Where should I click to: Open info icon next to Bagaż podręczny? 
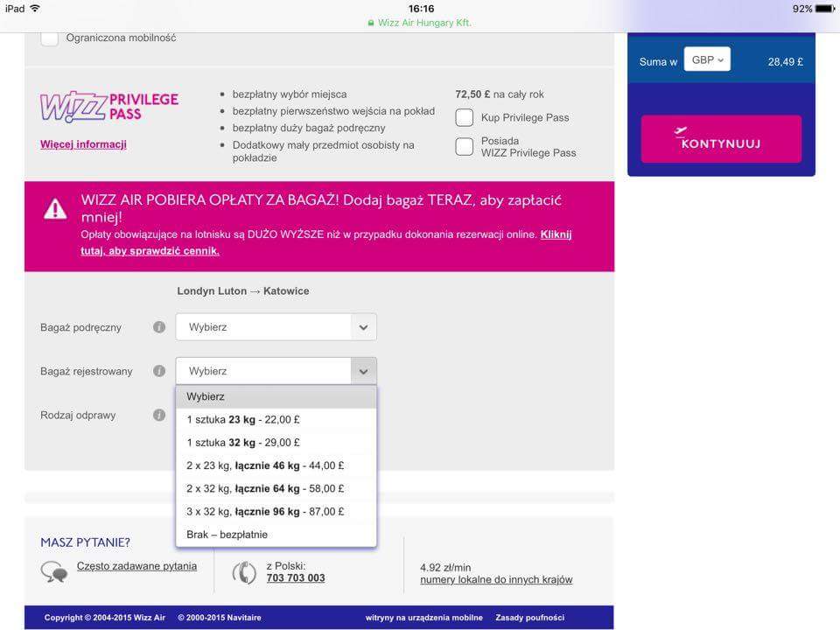pyautogui.click(x=159, y=326)
